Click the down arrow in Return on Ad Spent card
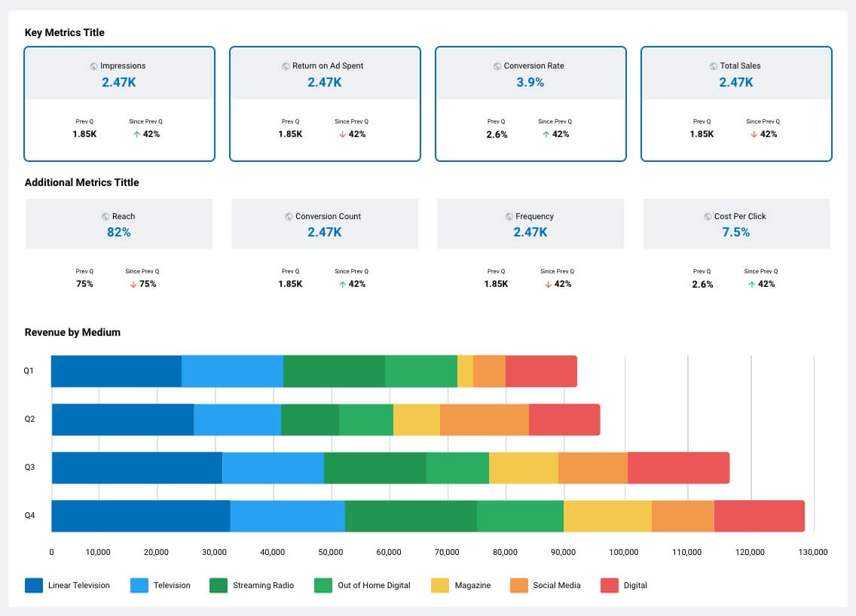 tap(342, 134)
